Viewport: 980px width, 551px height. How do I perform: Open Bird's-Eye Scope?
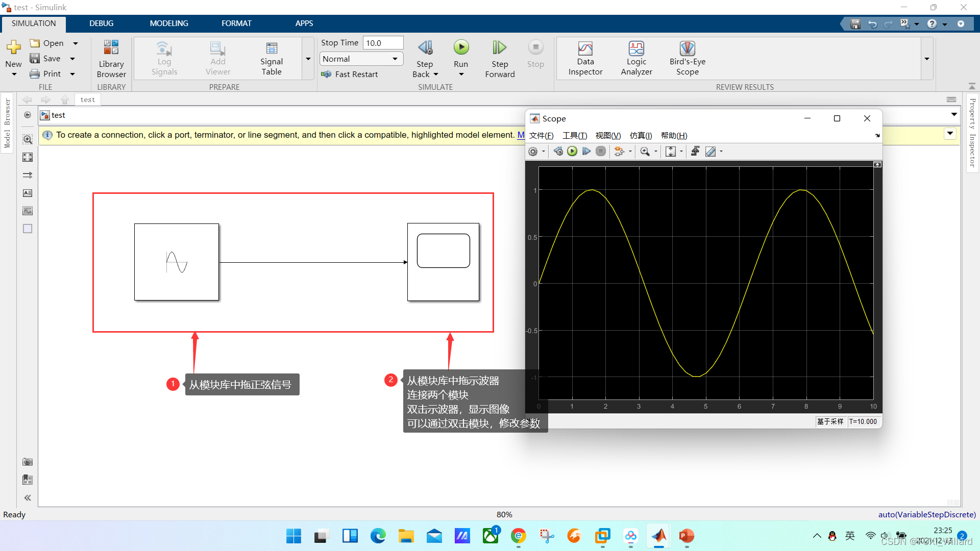pos(687,58)
